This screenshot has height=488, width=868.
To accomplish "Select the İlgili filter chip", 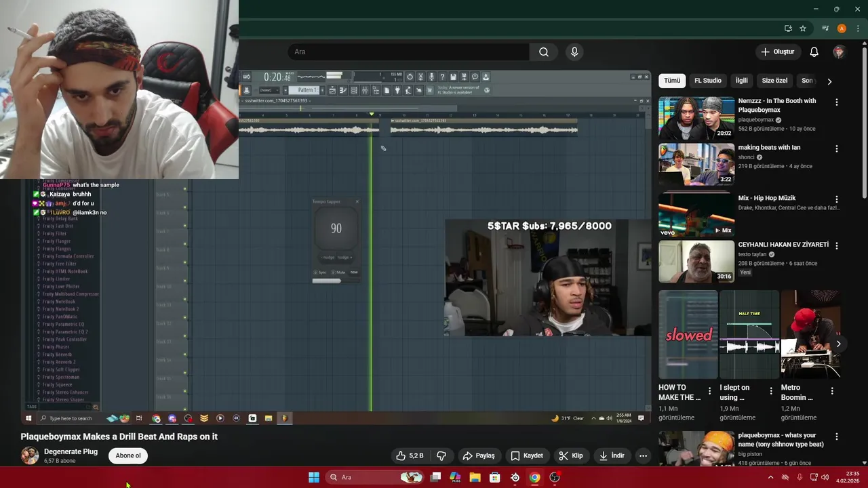I will click(x=742, y=81).
